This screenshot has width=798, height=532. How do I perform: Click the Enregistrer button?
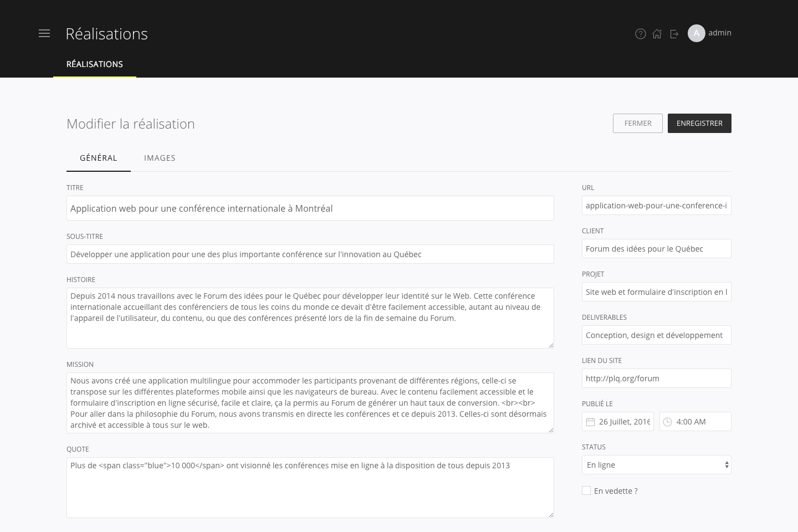(x=699, y=123)
